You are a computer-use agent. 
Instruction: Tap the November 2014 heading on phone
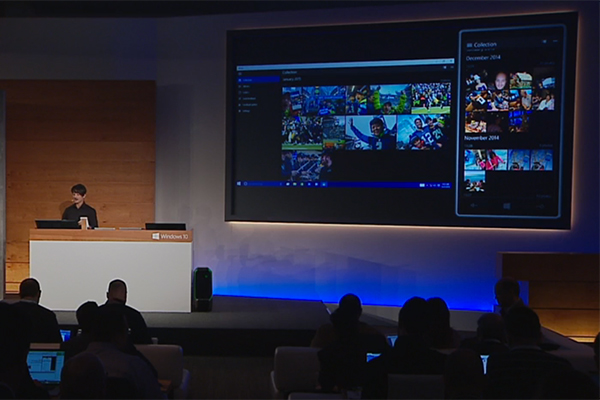481,138
